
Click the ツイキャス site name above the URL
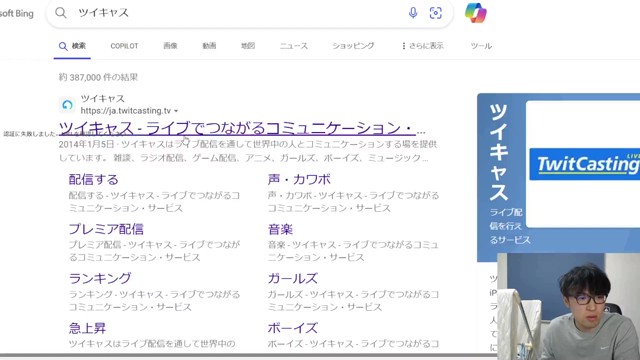pos(102,98)
